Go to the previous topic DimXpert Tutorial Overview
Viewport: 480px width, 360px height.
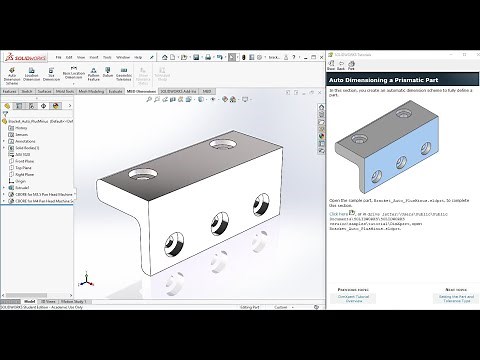coord(353,299)
